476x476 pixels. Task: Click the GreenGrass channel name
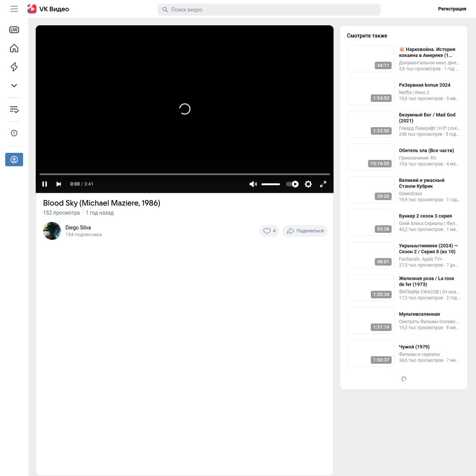pos(410,194)
